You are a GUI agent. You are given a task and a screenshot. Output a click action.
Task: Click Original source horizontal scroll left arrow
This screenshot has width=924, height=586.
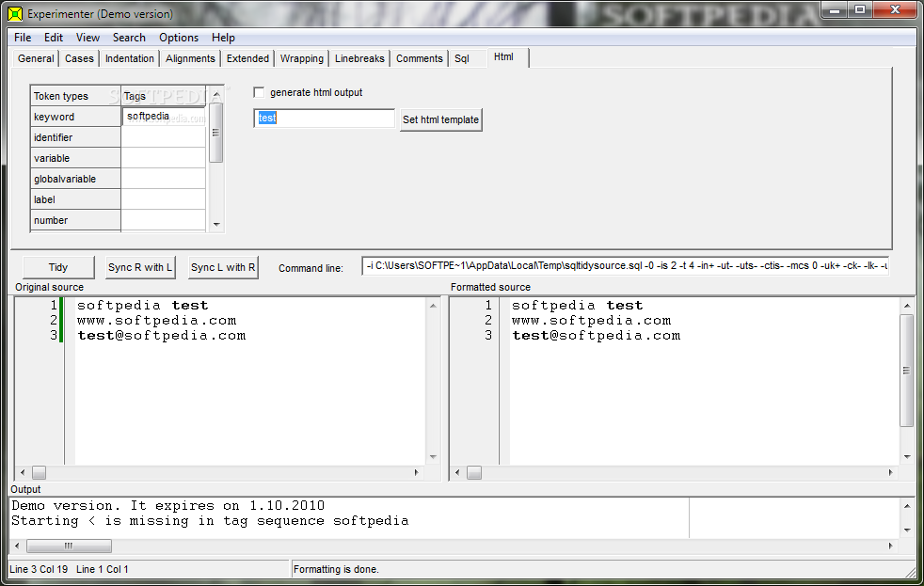[x=23, y=472]
